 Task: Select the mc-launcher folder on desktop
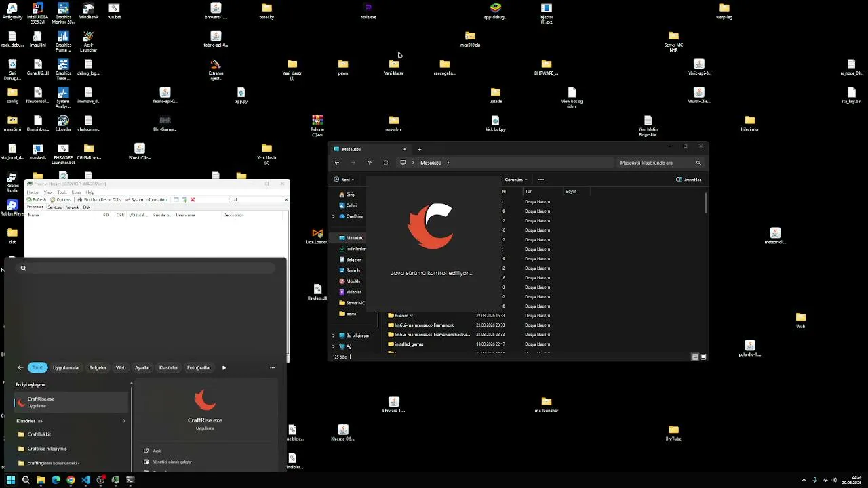[547, 405]
